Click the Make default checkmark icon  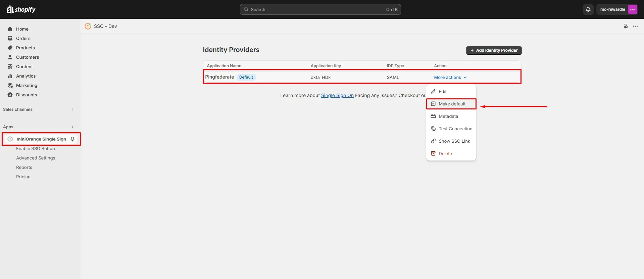(433, 104)
